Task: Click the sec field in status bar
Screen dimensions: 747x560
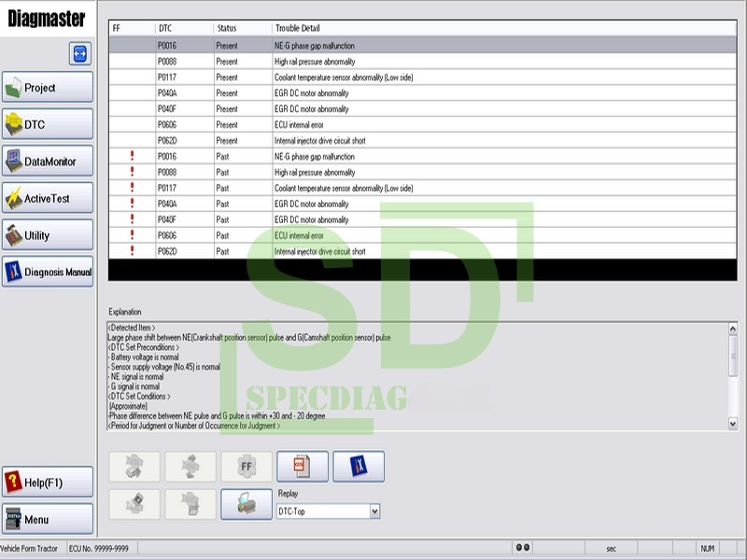Action: (612, 549)
